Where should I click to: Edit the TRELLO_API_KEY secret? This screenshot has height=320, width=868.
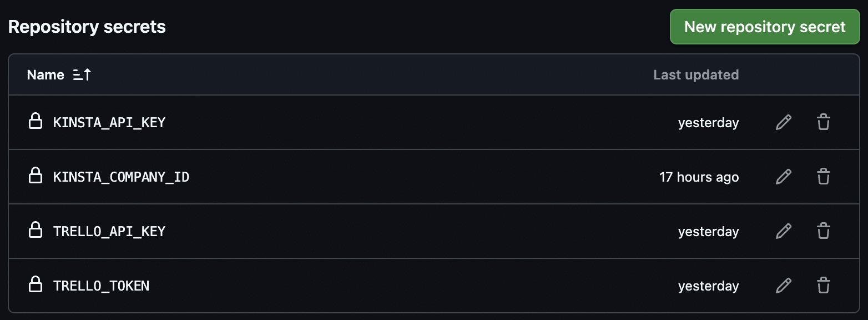783,231
